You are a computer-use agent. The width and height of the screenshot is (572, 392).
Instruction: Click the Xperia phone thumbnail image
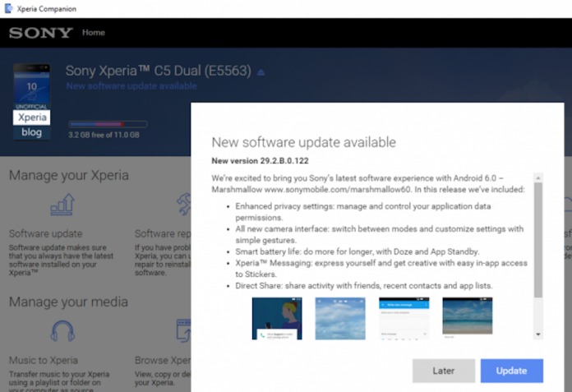(32, 101)
